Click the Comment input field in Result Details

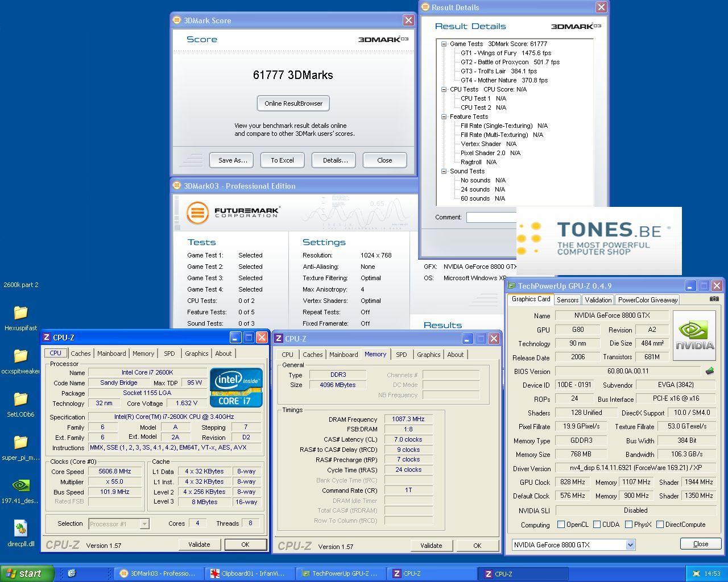(491, 217)
